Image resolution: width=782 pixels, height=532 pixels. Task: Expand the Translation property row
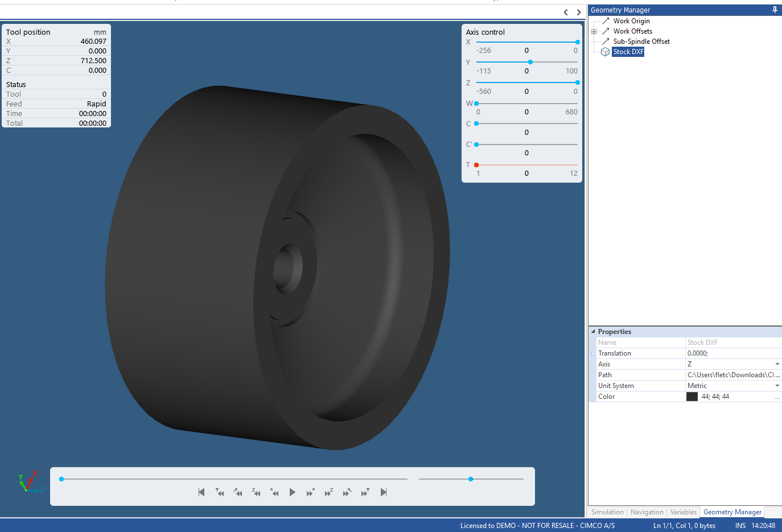click(592, 353)
